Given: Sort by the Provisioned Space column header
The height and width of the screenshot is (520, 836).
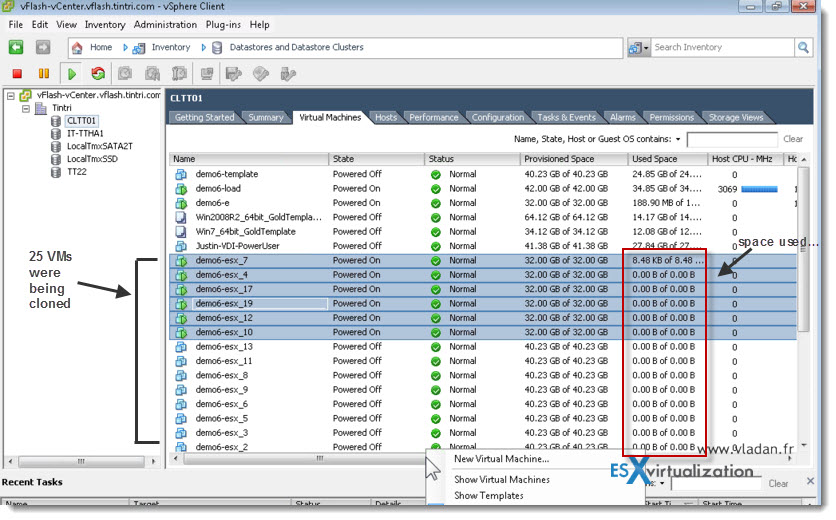Looking at the screenshot, I should tap(574, 159).
